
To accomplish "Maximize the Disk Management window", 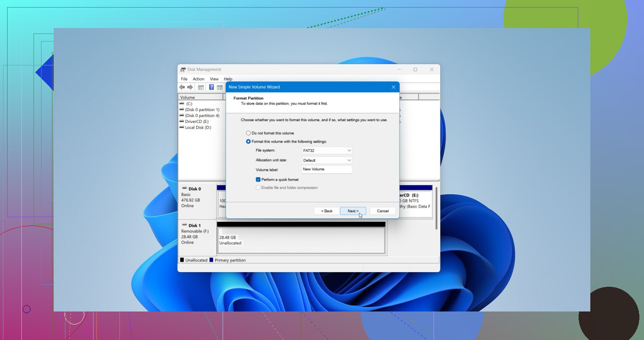I will [x=415, y=70].
